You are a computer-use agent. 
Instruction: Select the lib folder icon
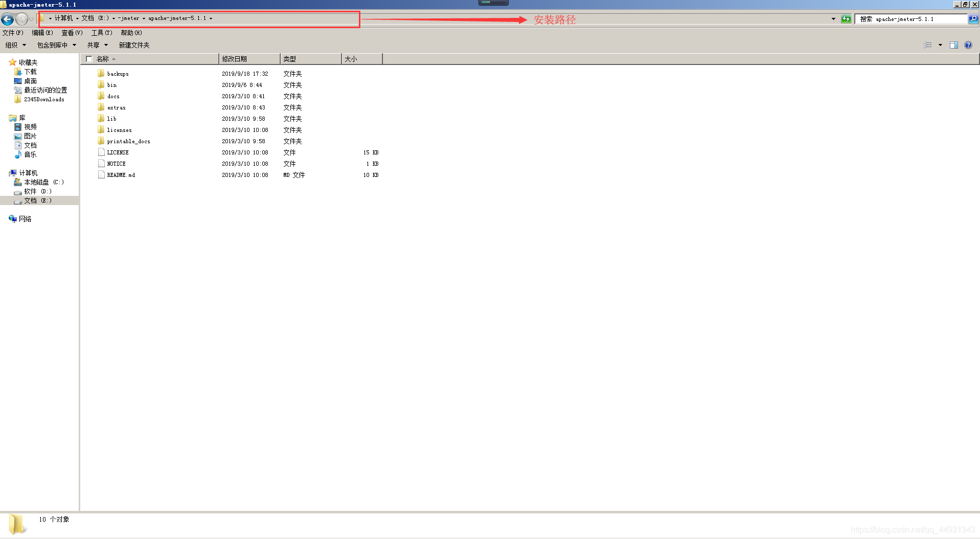(101, 118)
